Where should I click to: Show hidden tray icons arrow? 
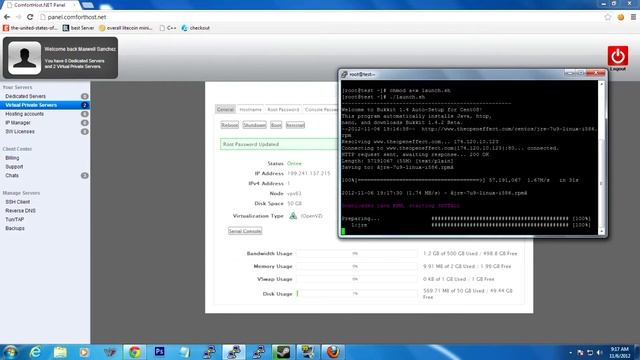tap(570, 352)
